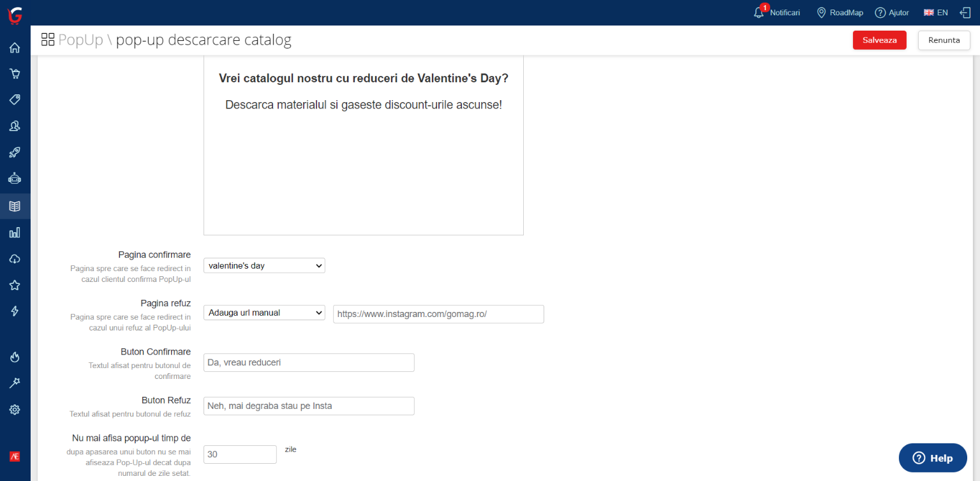Switch language via the EN flag

pos(936,13)
